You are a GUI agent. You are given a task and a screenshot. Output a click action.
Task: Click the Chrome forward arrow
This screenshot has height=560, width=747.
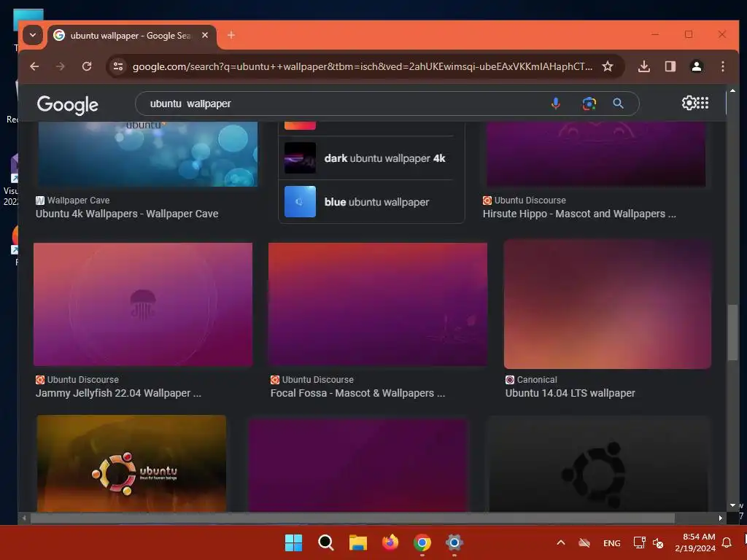pos(60,66)
